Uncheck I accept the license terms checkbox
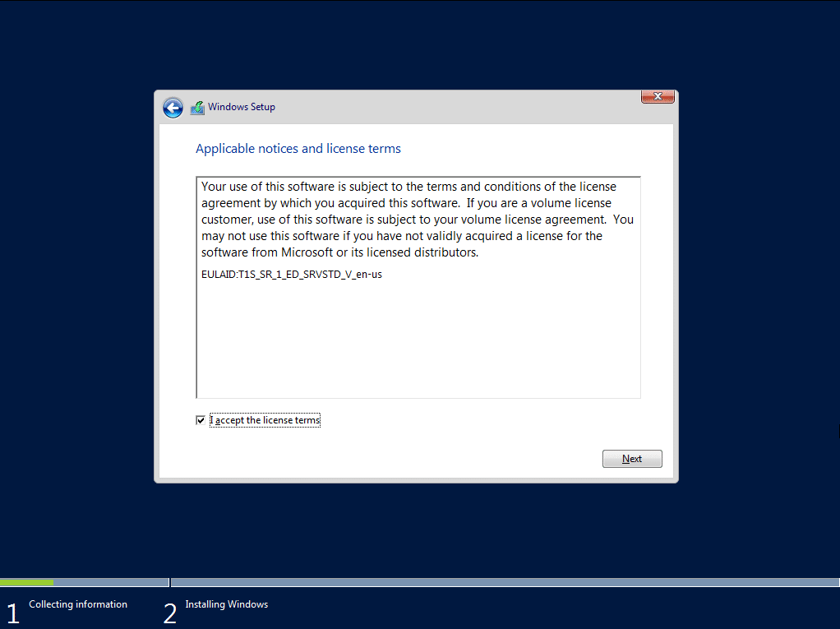This screenshot has height=629, width=840. point(201,421)
